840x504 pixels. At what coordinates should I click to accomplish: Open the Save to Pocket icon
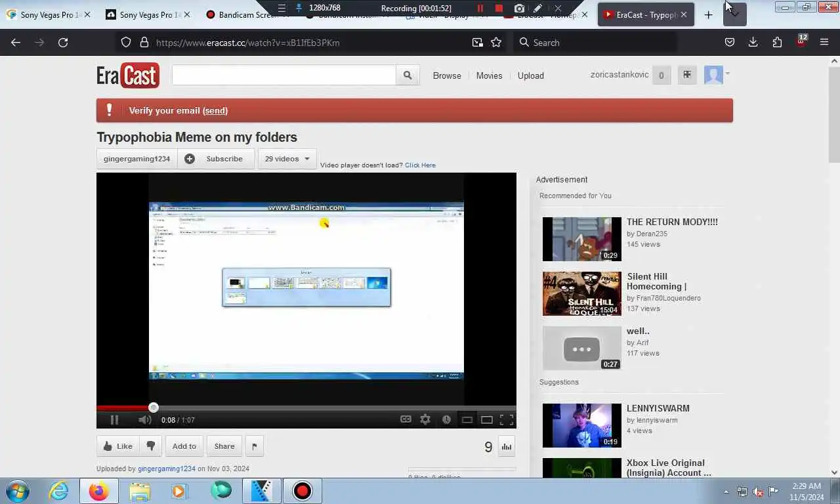tap(729, 43)
